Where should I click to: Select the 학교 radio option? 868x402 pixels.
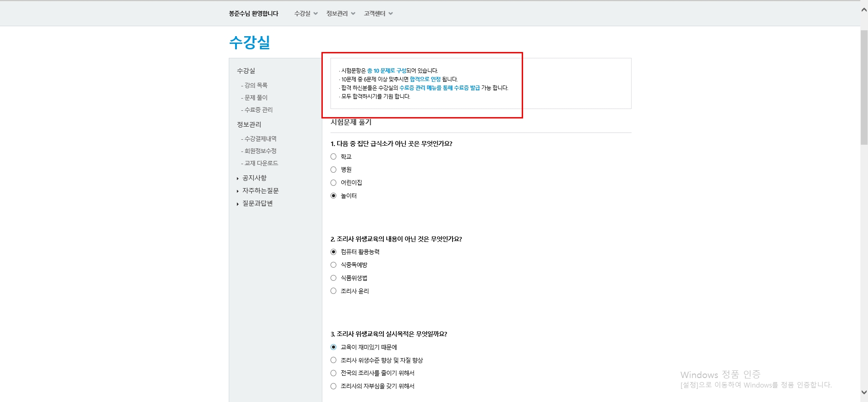click(x=334, y=156)
